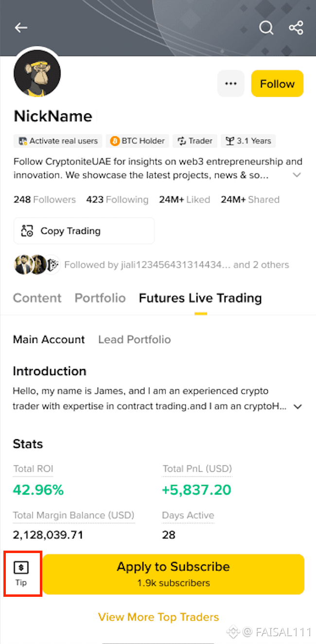
Task: Tap the Trader badge
Action: pos(195,141)
